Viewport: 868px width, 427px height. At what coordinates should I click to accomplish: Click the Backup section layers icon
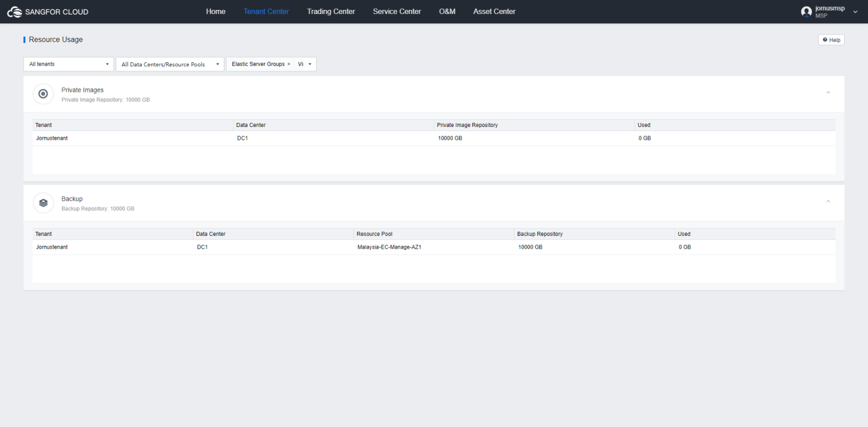(x=43, y=203)
